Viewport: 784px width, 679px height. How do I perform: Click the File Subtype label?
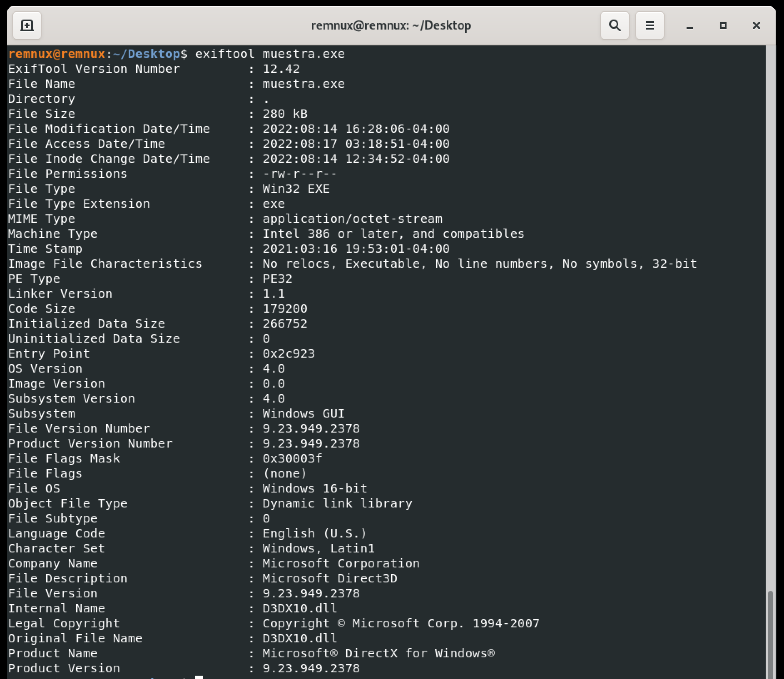[x=52, y=518]
